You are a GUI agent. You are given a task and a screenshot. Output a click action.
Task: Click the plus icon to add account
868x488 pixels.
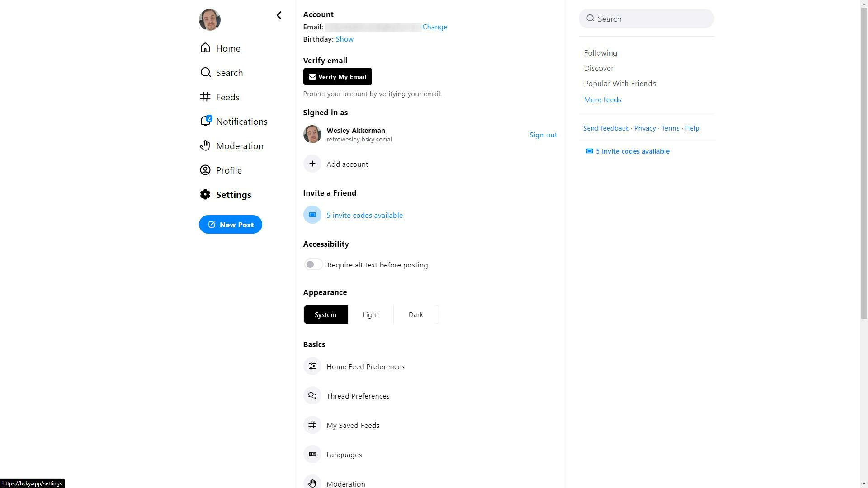tap(312, 164)
